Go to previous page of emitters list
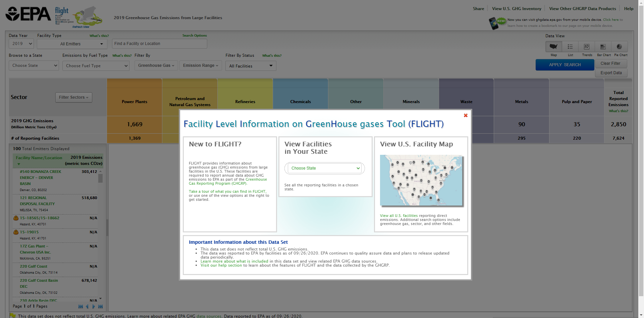Screen dimensions: 644x318 87,307
